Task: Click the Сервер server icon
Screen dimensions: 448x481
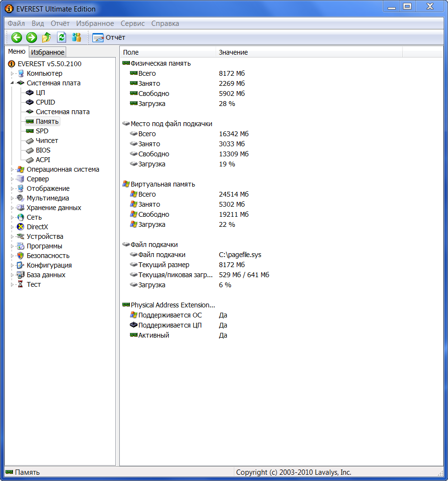Action: click(21, 179)
